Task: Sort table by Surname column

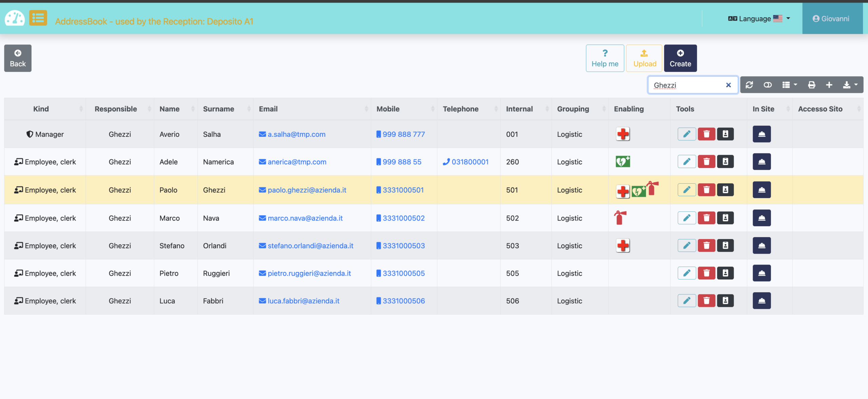Action: [x=219, y=109]
